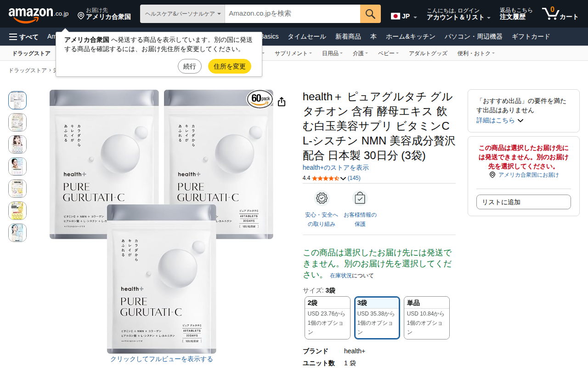The image size is (588, 368).
Task: Open the ホーム&キッチン nav item
Action: point(410,37)
